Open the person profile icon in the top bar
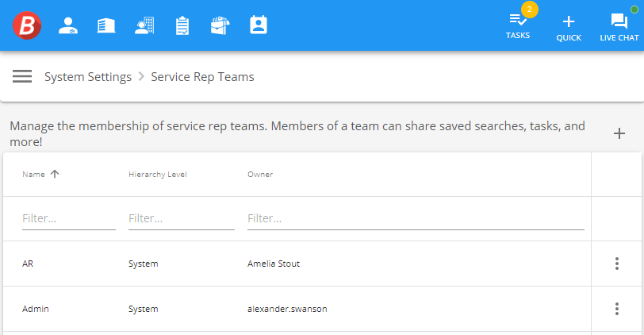Screen dimensions: 644x335 (x=68, y=25)
